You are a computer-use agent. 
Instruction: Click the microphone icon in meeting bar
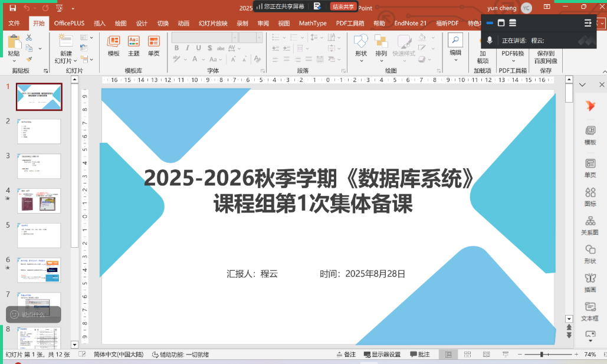(x=489, y=40)
